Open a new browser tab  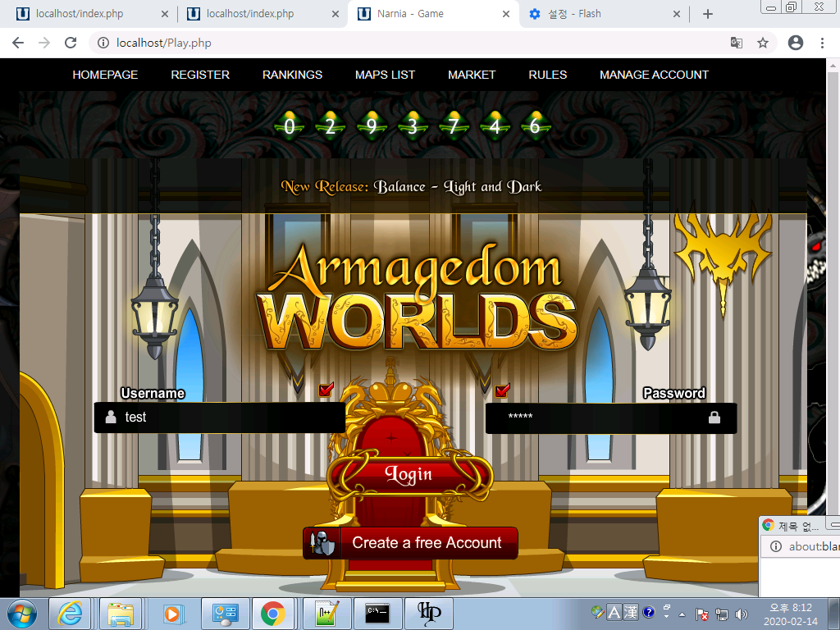[x=708, y=14]
